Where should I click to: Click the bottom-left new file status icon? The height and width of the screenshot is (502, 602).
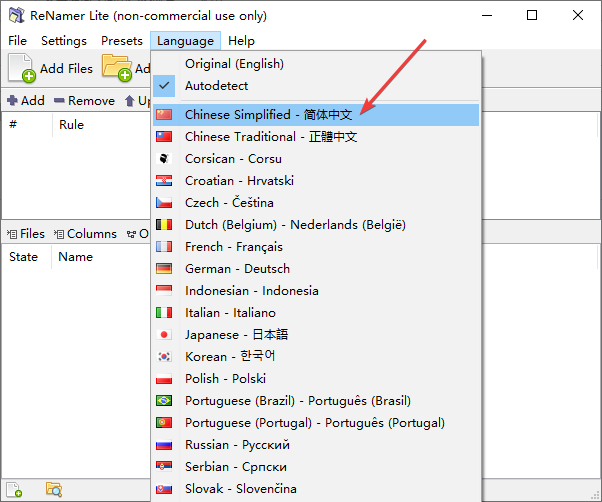pyautogui.click(x=14, y=490)
